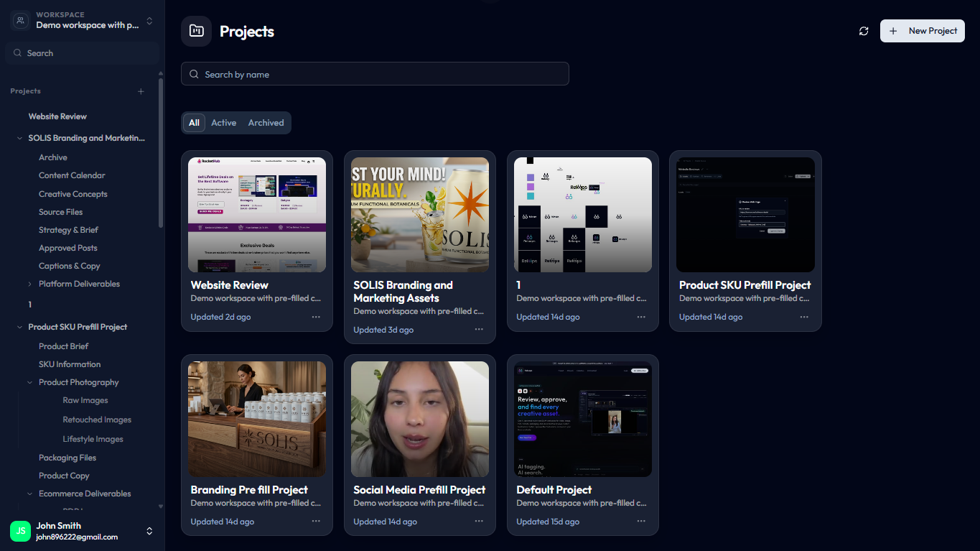Open Branding Pre fill Project thumbnail
The image size is (980, 551).
click(x=257, y=419)
